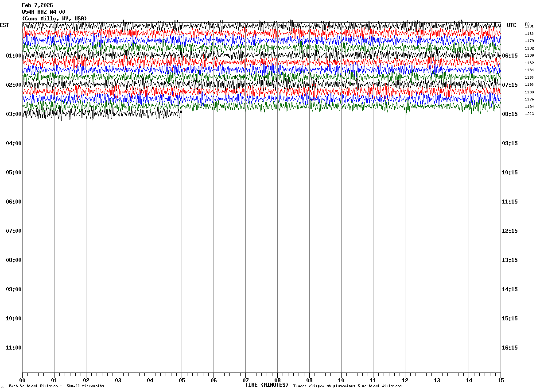Click the 'UTC' timezone label

[x=512, y=25]
